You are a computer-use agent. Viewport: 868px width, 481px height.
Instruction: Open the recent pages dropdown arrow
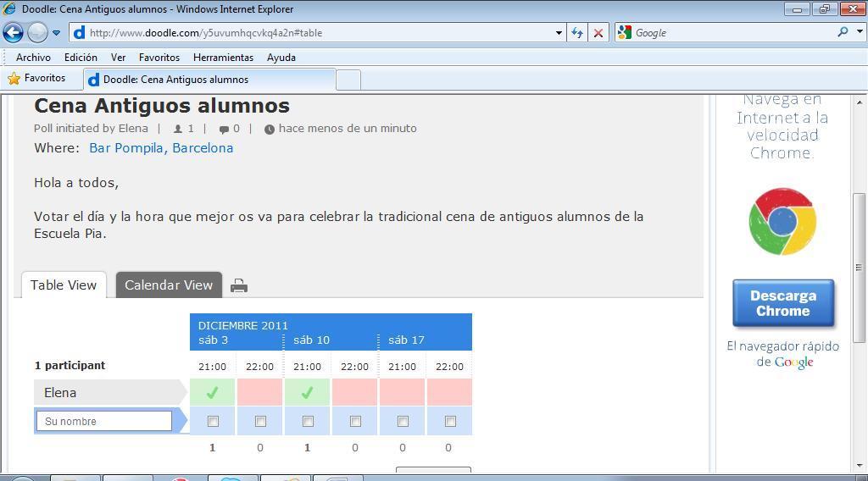click(56, 33)
